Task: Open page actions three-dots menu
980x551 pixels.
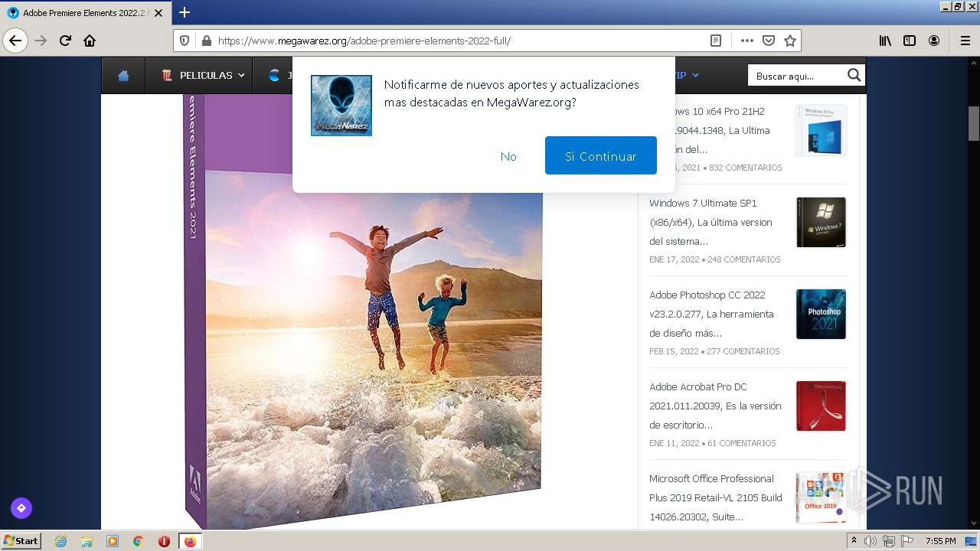Action: tap(747, 41)
